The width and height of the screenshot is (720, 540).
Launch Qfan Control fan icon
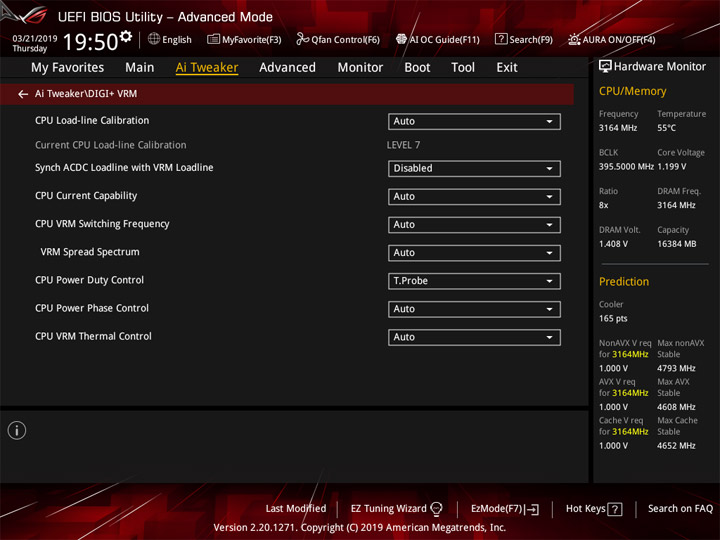tap(302, 39)
